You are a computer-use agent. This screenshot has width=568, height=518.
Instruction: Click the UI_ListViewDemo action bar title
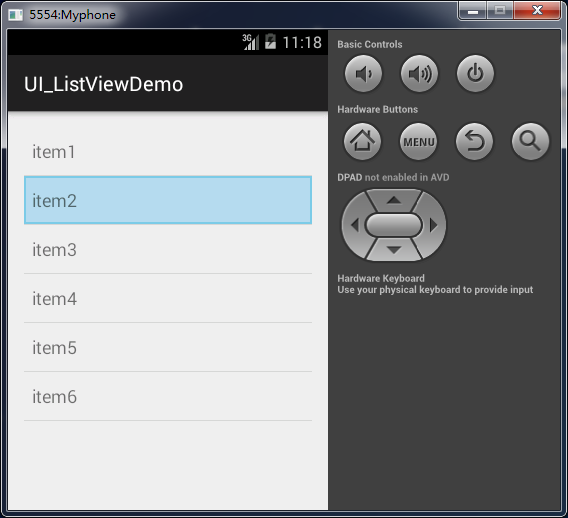[104, 84]
